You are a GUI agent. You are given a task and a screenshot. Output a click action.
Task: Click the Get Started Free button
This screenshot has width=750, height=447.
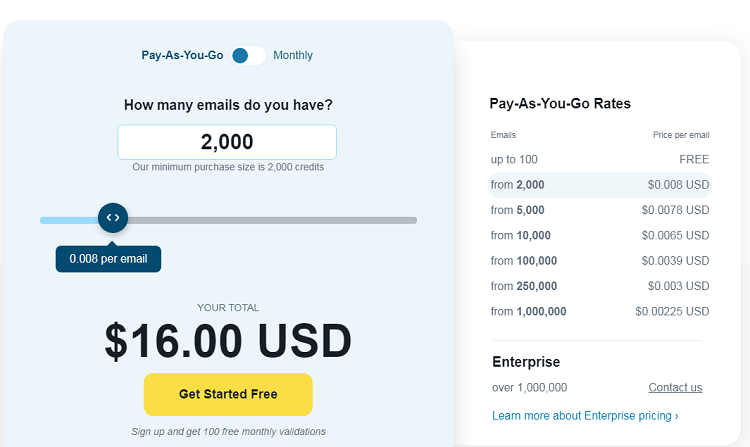pos(228,394)
